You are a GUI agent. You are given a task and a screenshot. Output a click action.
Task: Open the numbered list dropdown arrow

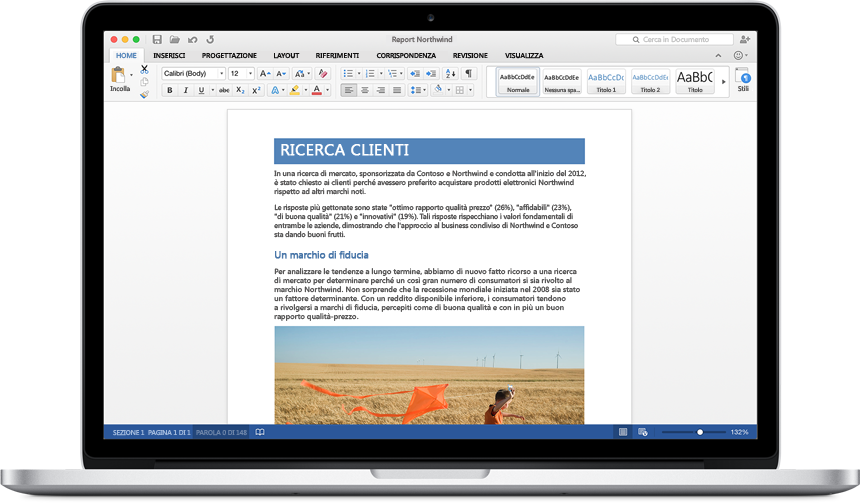coord(381,74)
